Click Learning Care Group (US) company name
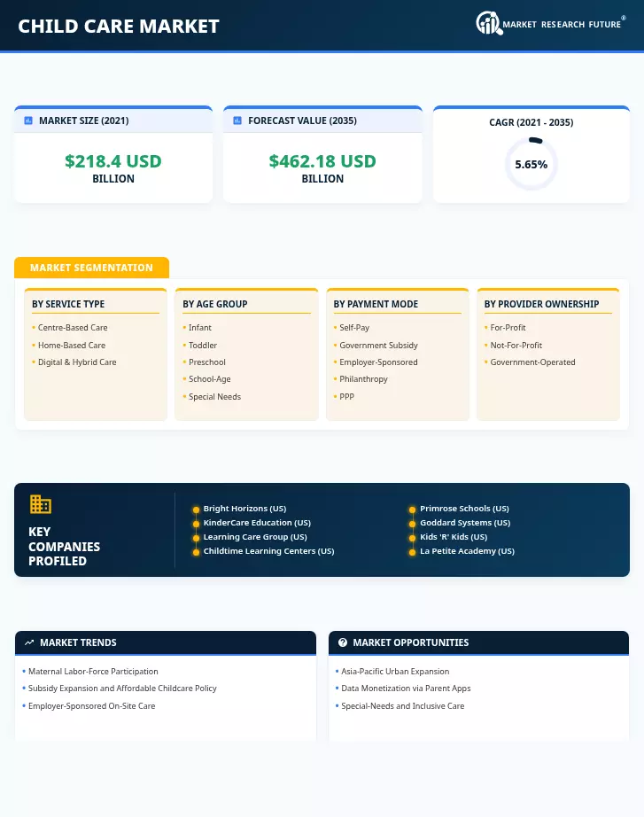644x817 pixels. point(255,537)
